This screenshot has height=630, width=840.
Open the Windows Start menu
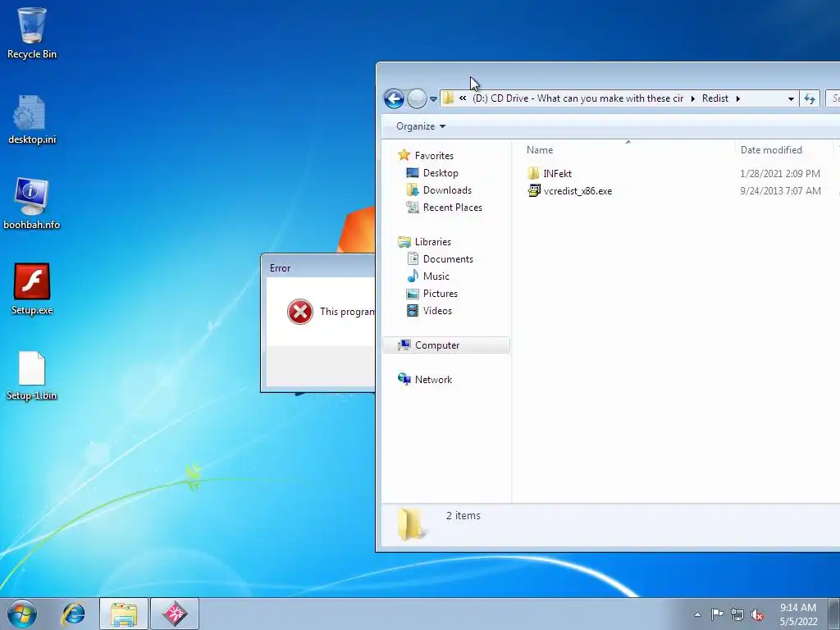22,614
